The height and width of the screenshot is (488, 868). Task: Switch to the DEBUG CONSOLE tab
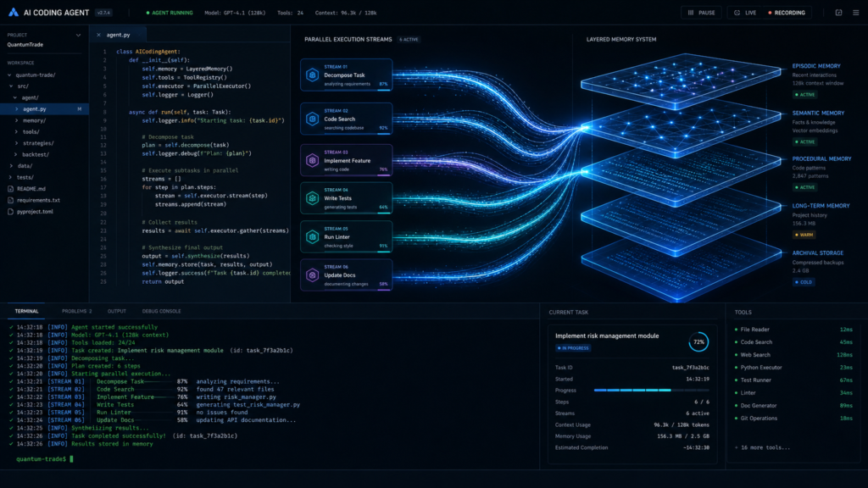coord(162,311)
